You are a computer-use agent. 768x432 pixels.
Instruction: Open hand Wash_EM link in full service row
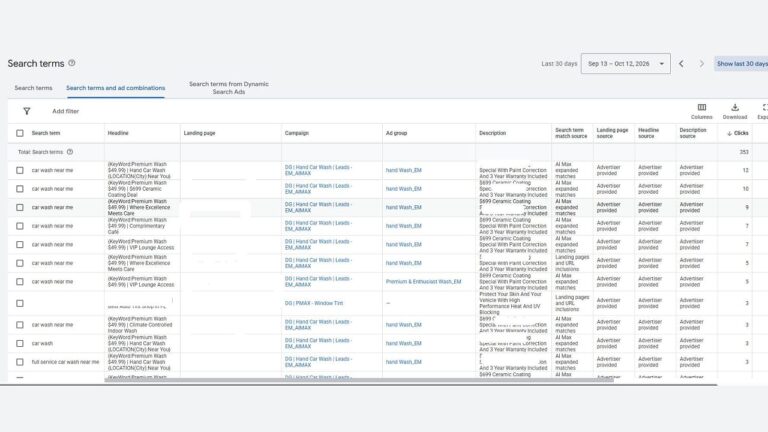click(x=403, y=362)
